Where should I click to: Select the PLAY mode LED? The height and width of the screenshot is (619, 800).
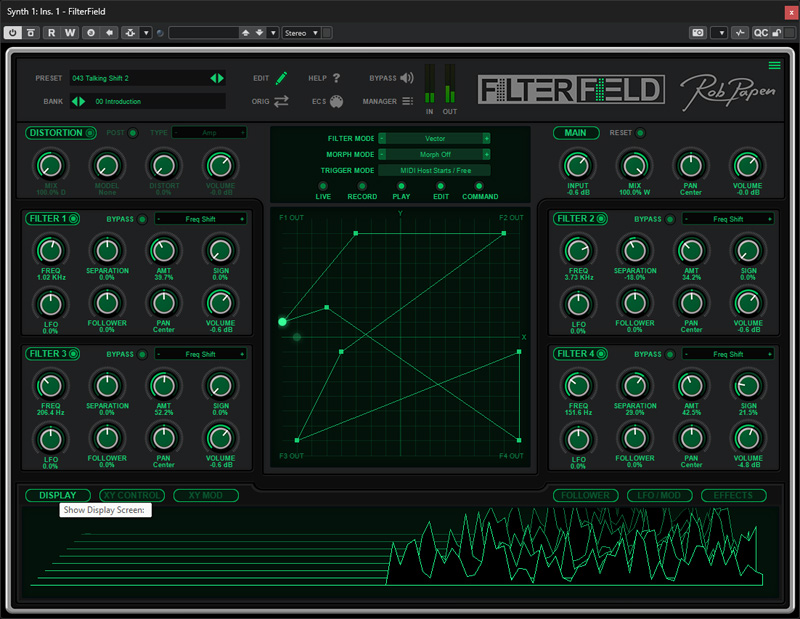tap(401, 186)
